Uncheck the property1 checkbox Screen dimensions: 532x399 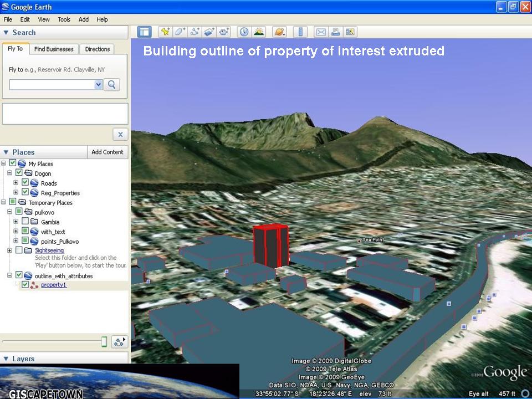click(25, 284)
